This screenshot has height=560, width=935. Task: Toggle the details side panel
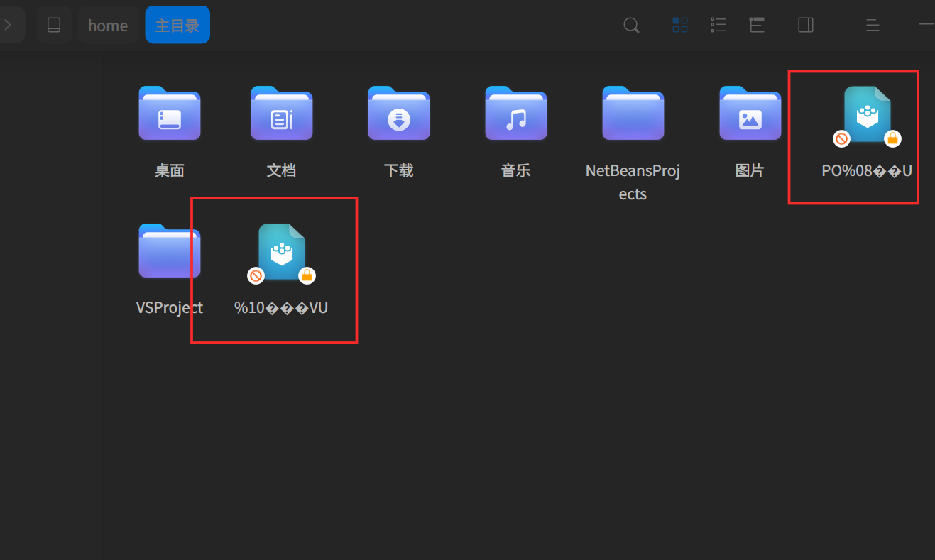[x=806, y=26]
